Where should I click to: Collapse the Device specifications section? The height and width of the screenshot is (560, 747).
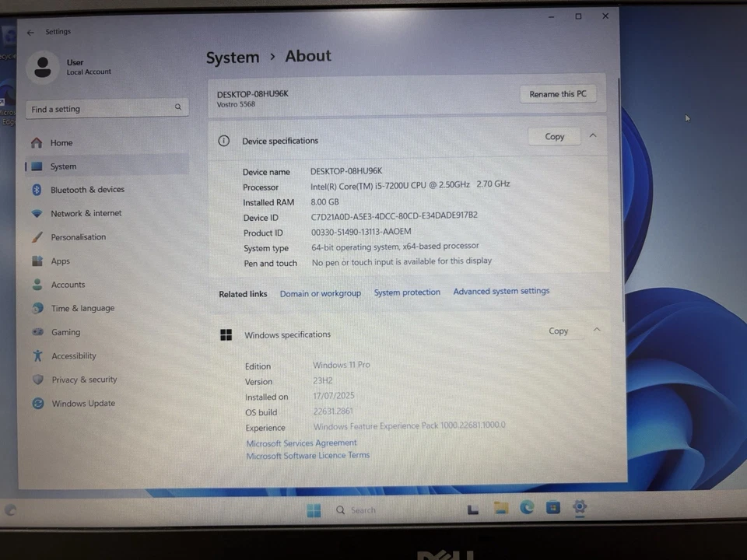[593, 135]
